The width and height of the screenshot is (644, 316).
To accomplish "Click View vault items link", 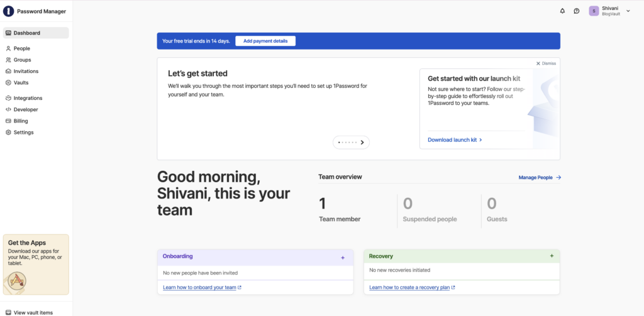I will pos(33,313).
